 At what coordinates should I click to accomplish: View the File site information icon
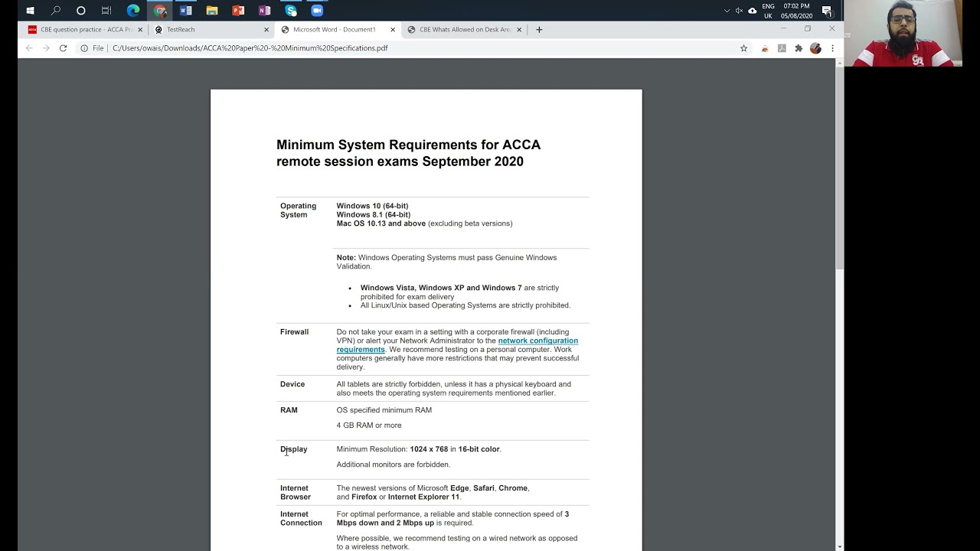[x=92, y=48]
